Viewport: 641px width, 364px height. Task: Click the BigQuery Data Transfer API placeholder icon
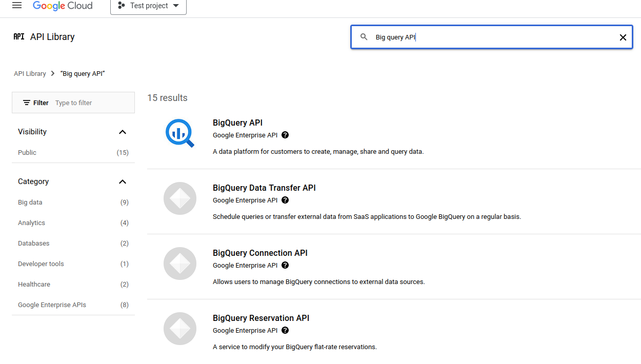[180, 198]
